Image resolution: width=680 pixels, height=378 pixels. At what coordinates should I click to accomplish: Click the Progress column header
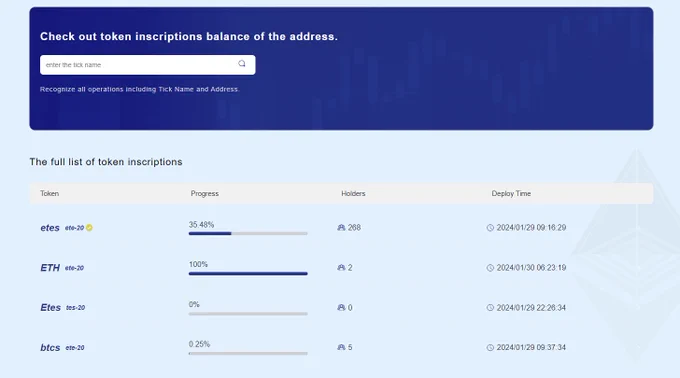coord(205,193)
